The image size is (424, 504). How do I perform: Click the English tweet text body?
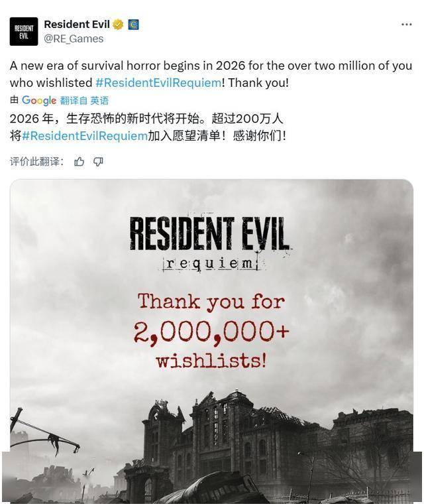click(211, 74)
